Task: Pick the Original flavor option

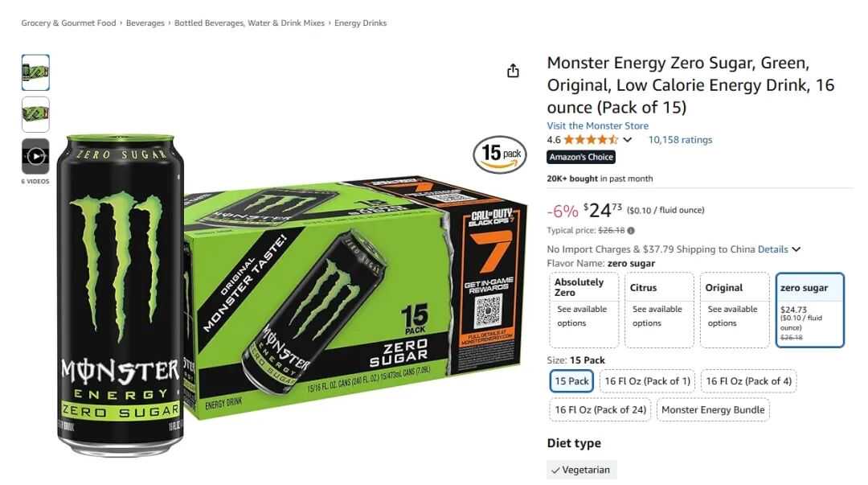Action: pos(735,310)
